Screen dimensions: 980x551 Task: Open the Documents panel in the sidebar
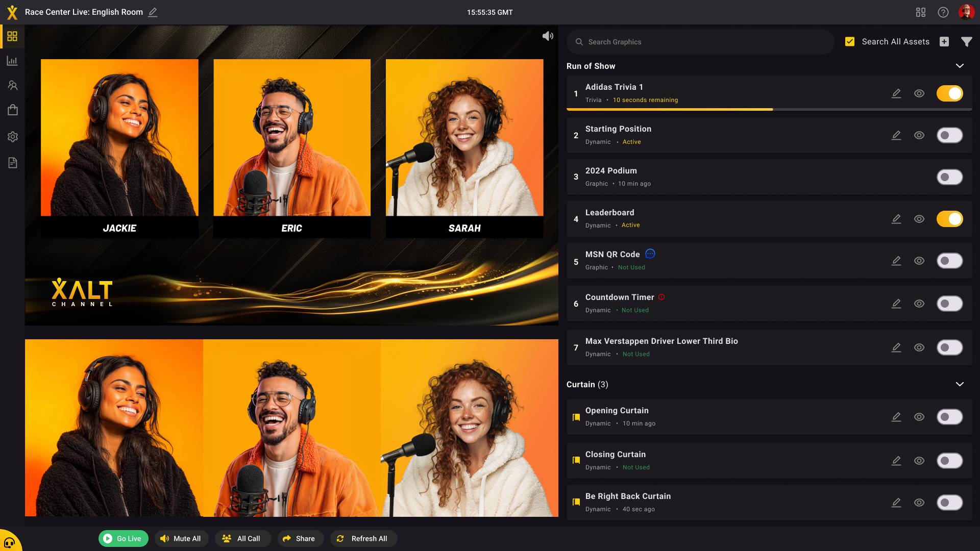coord(12,163)
